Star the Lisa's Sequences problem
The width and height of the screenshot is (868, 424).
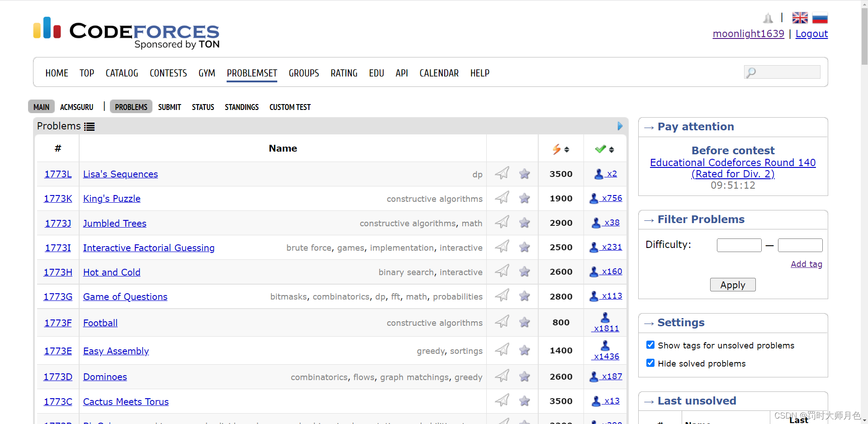(x=525, y=174)
